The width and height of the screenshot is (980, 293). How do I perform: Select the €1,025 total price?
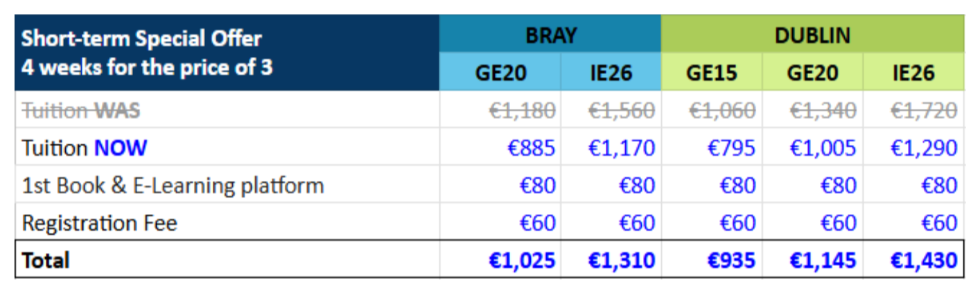click(522, 260)
